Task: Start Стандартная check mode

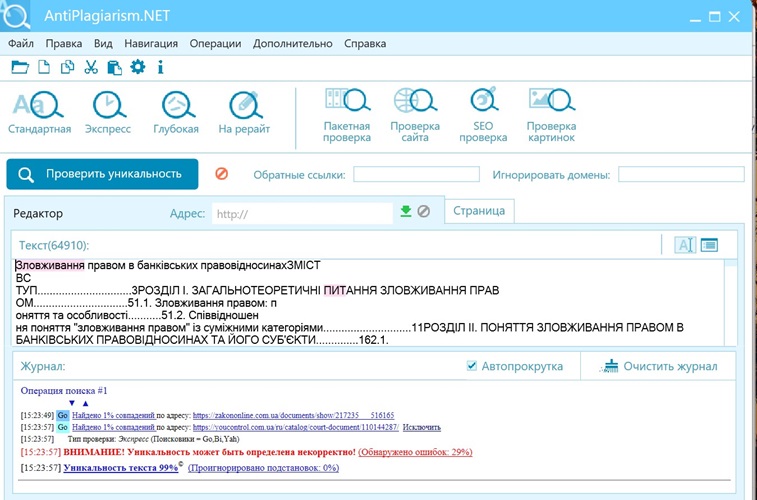Action: pyautogui.click(x=40, y=112)
